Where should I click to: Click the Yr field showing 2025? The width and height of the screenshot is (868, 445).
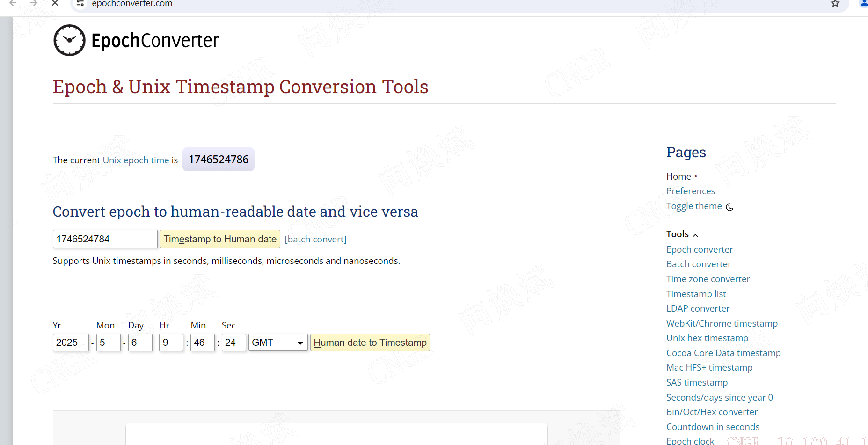(x=71, y=343)
